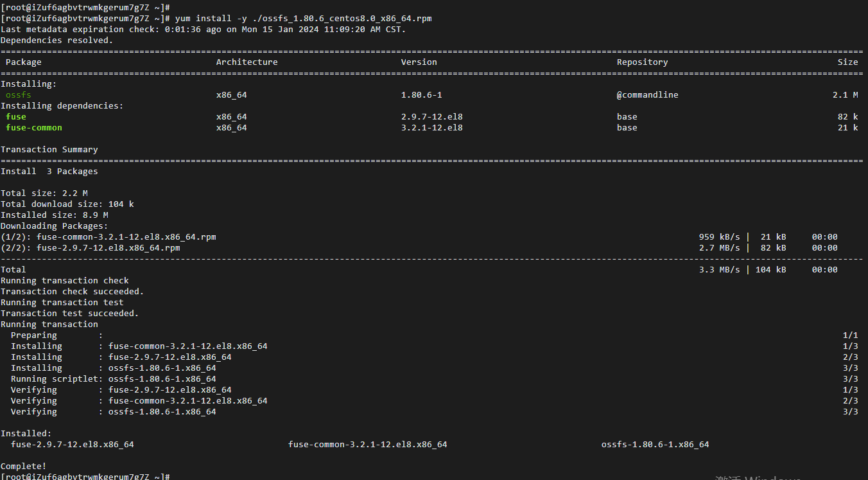Click 'fuse-2.9.7-12.el8.x86_64' in Installed list
The width and height of the screenshot is (868, 480).
(x=73, y=444)
